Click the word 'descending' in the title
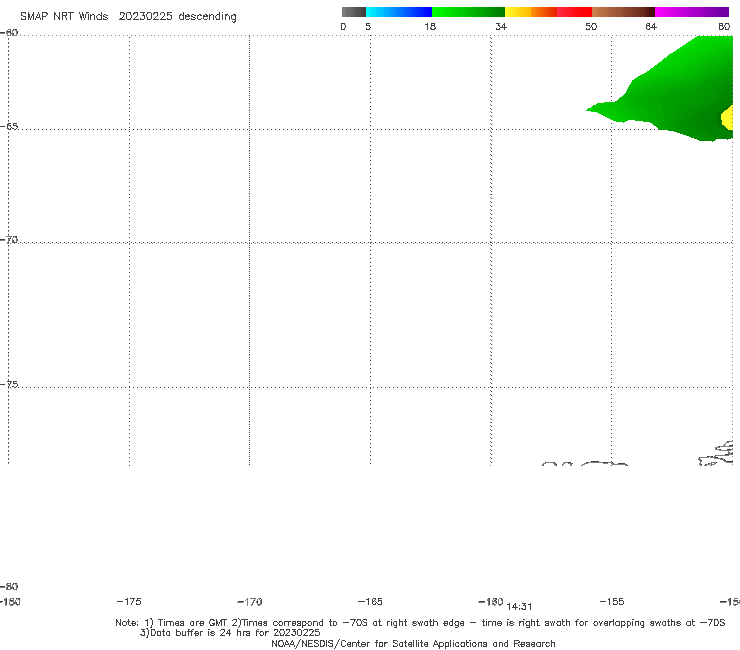Image resolution: width=740 pixels, height=650 pixels. [207, 17]
